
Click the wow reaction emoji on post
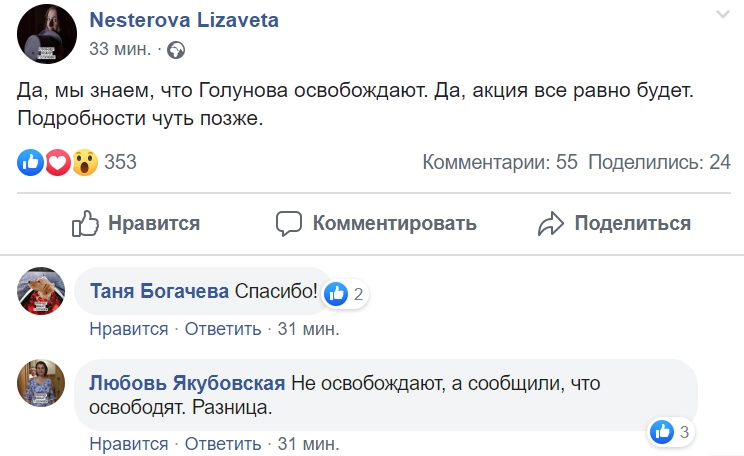[x=84, y=162]
